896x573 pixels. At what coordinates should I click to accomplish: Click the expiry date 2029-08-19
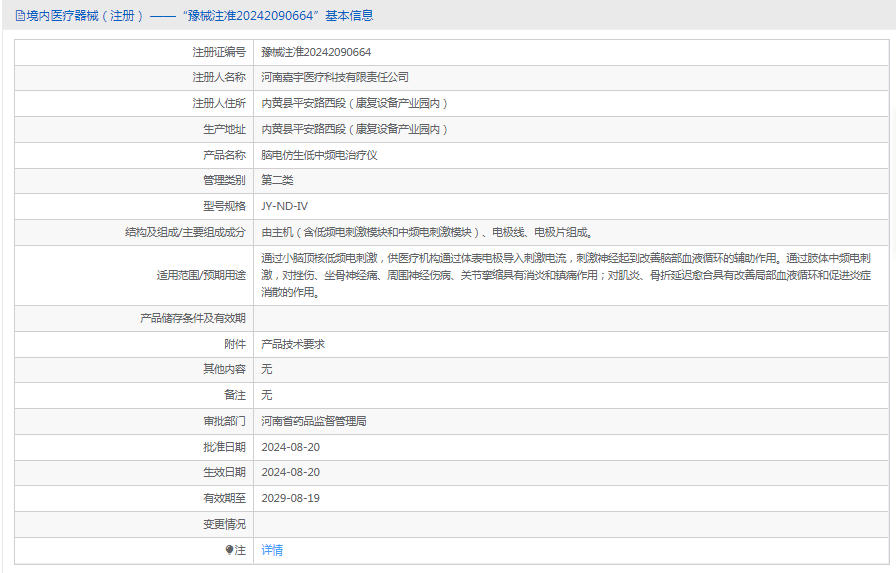click(290, 498)
